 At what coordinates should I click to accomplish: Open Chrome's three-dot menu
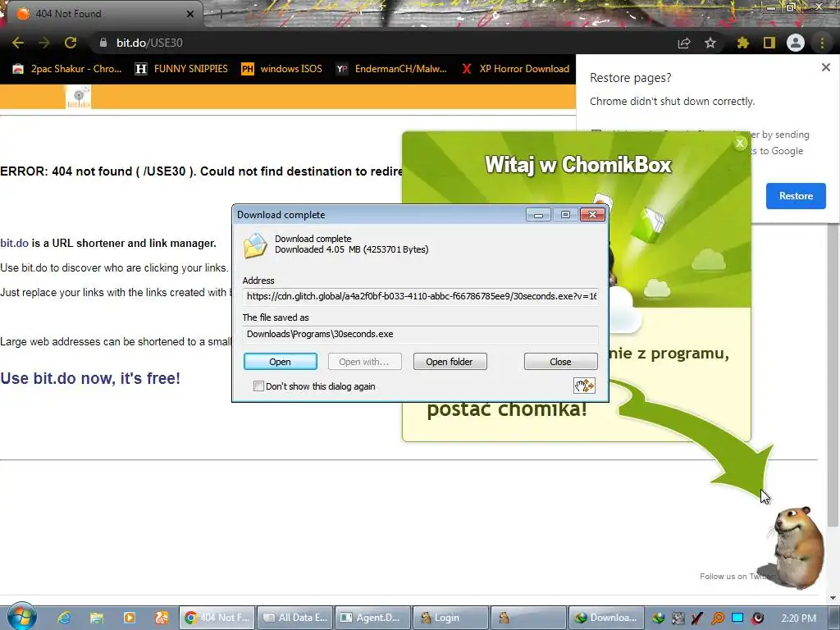pyautogui.click(x=822, y=43)
